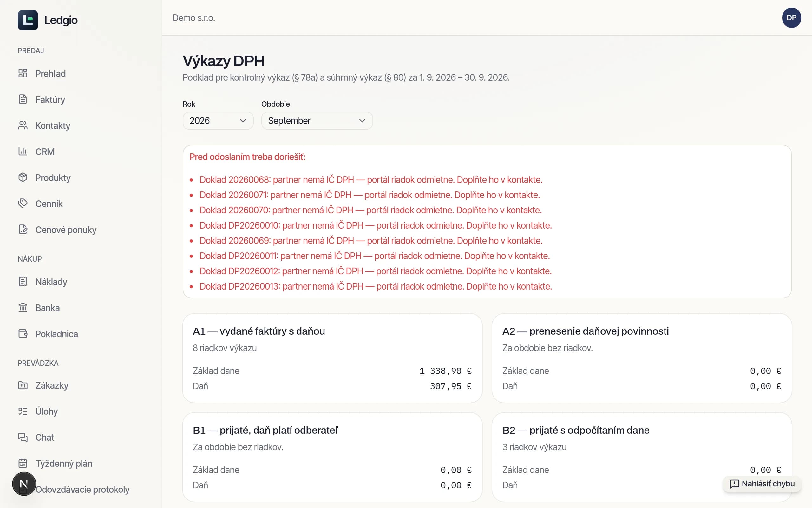The image size is (812, 508).
Task: Select the Doklad DP20260013 warning line
Action: (x=376, y=286)
